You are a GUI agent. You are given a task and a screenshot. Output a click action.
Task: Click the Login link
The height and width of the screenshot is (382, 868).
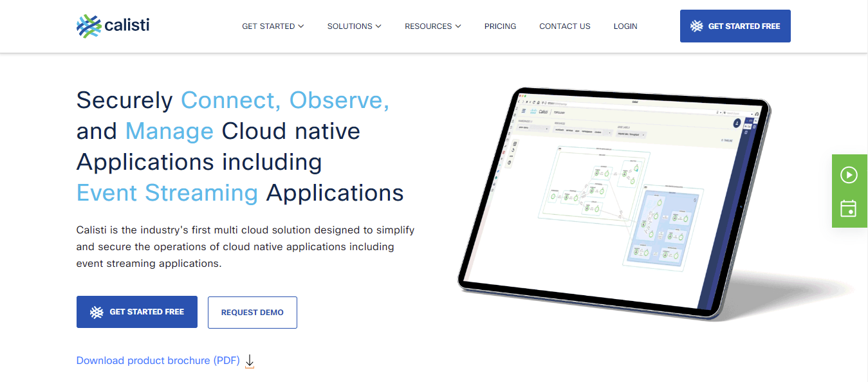(x=625, y=26)
